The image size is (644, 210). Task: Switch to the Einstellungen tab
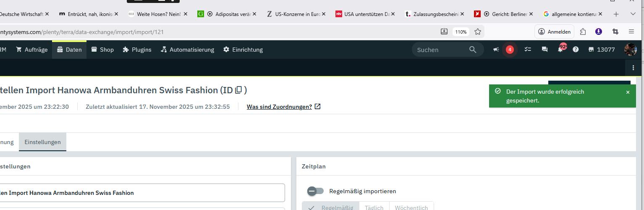tap(42, 142)
